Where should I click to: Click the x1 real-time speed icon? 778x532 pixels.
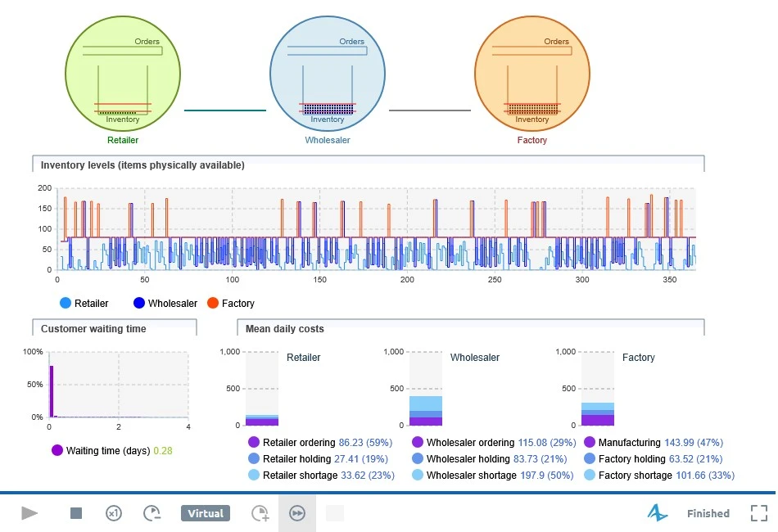click(114, 513)
